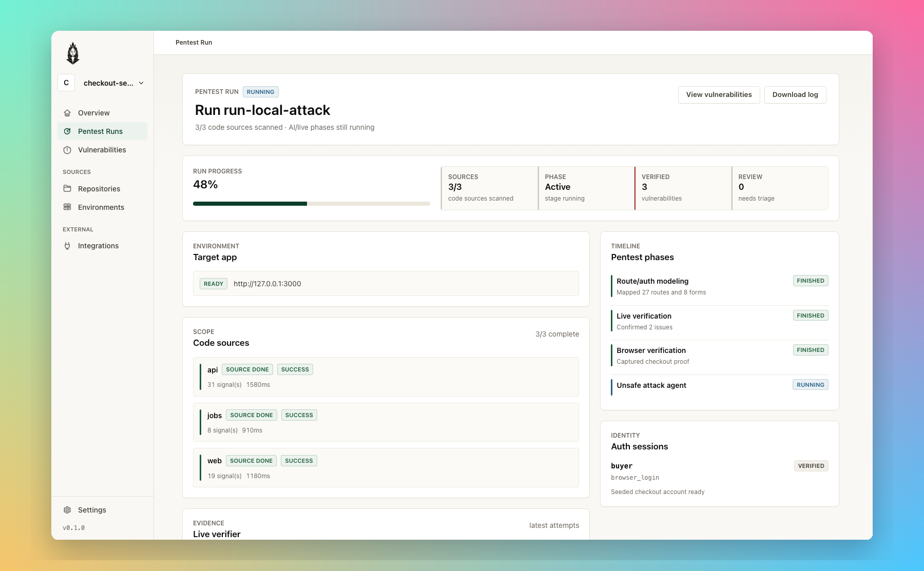Click the Pentest Run breadcrumb title

[x=194, y=43]
